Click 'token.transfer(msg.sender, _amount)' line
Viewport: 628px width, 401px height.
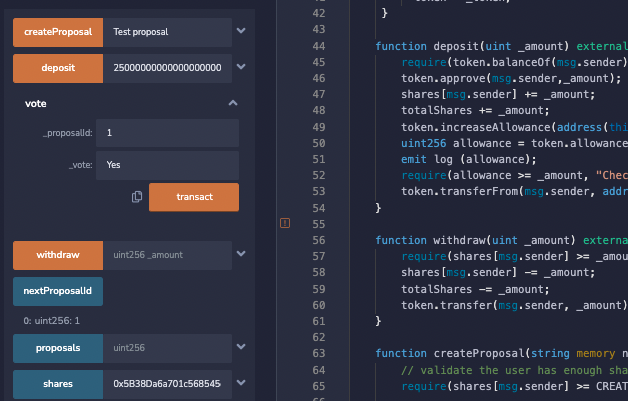(x=515, y=305)
